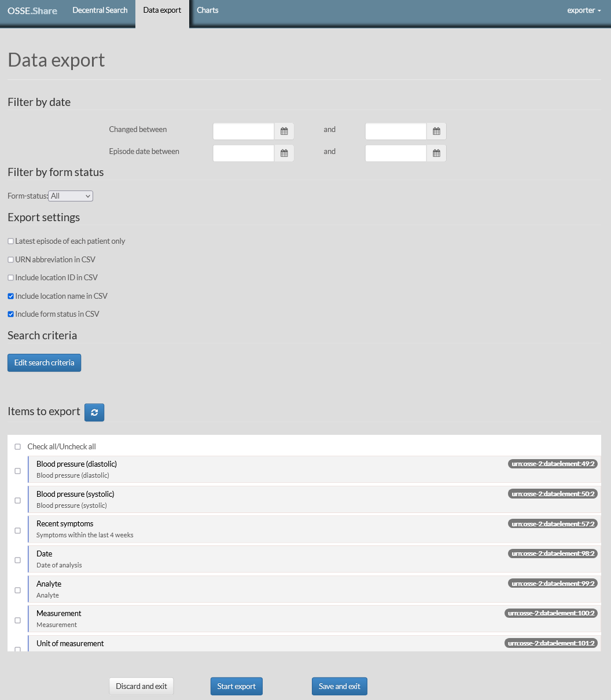The height and width of the screenshot is (700, 611).
Task: Click the urn:osse-2:dataelement:49:2 badge
Action: (x=553, y=464)
